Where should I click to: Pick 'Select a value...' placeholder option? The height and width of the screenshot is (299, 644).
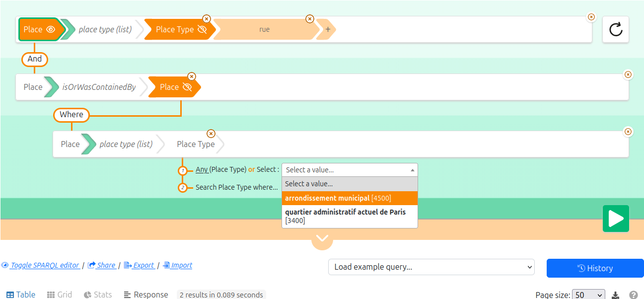pos(350,184)
